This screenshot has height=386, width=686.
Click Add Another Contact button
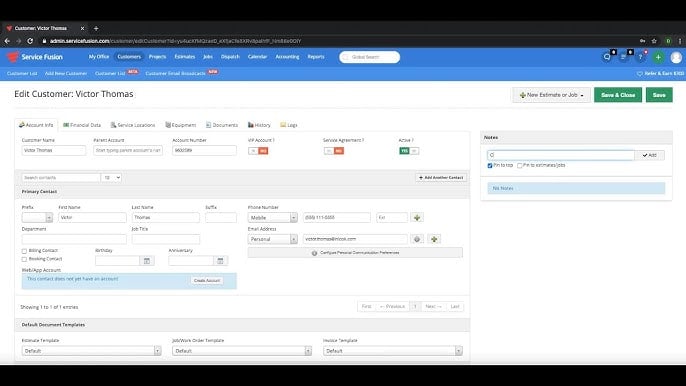[441, 178]
